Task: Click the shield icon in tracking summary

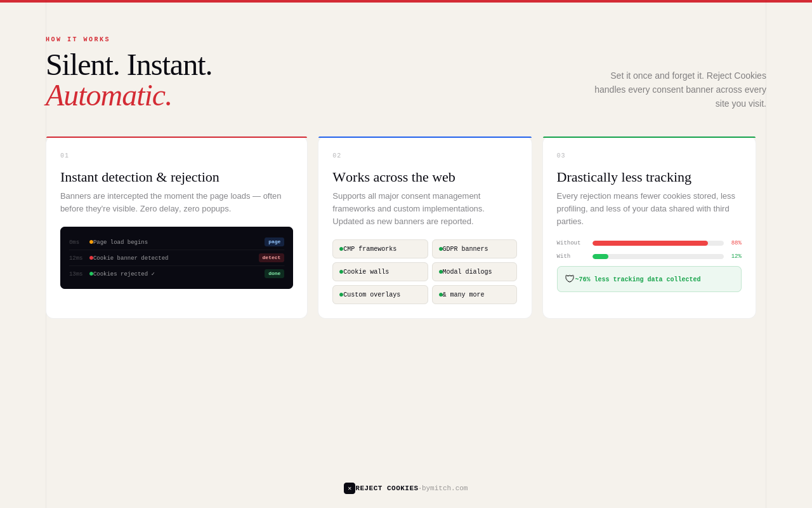Action: click(570, 279)
